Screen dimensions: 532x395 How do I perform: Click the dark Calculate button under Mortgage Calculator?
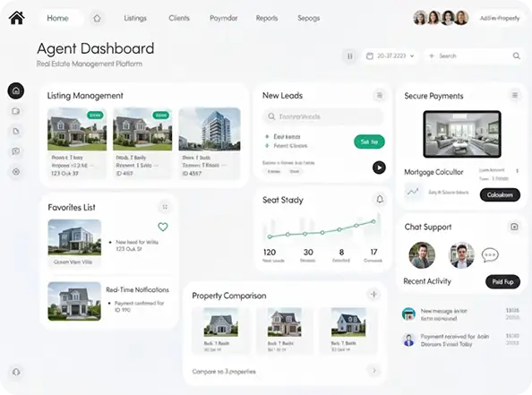tap(500, 194)
